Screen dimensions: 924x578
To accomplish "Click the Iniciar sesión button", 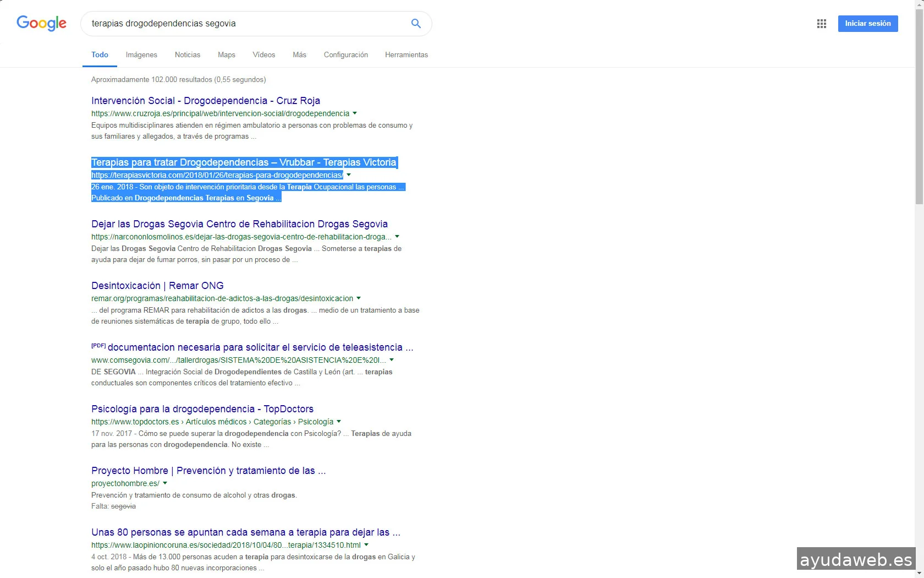I will pyautogui.click(x=867, y=24).
